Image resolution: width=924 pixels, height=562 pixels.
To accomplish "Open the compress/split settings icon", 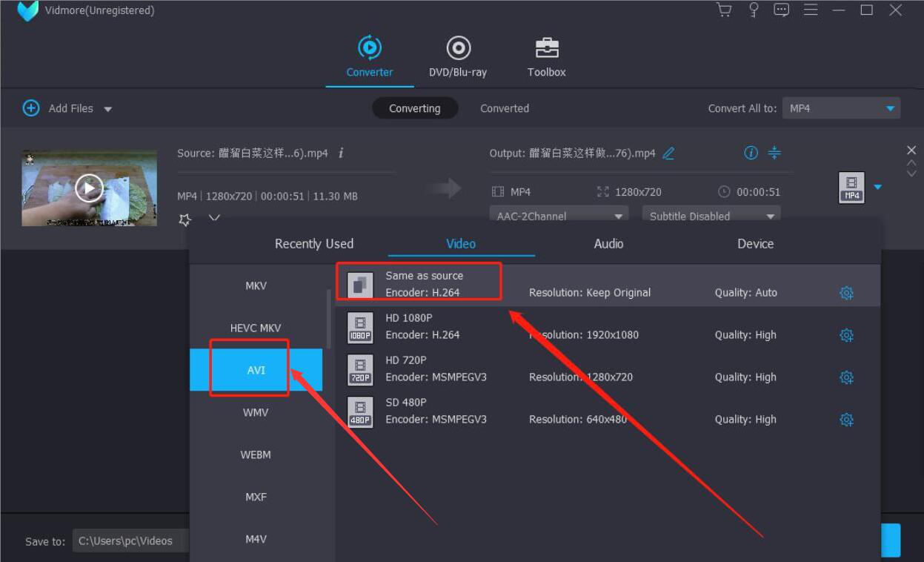I will [774, 153].
